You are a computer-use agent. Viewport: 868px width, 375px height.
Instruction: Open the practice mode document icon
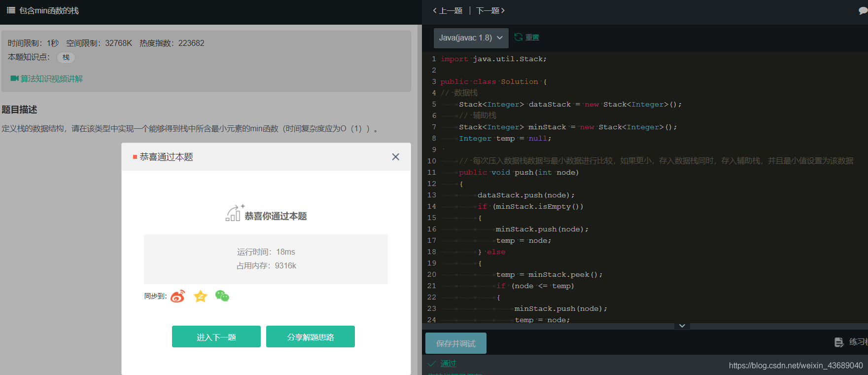pyautogui.click(x=839, y=342)
